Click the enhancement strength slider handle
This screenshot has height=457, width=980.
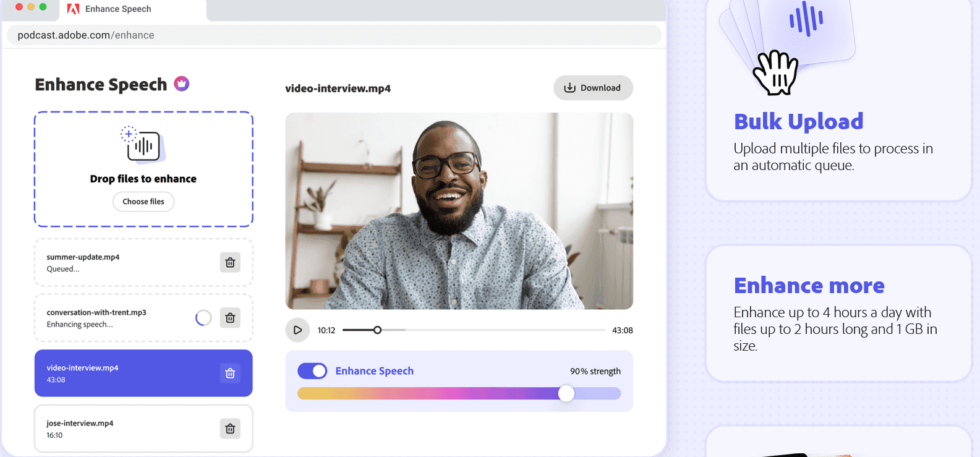[x=566, y=393]
